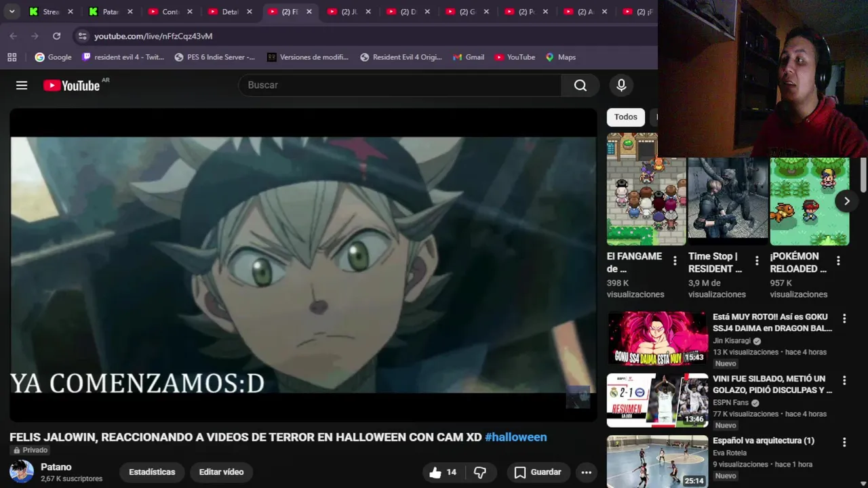Reload the page with the refresh icon
Viewport: 868px width, 488px height.
56,36
